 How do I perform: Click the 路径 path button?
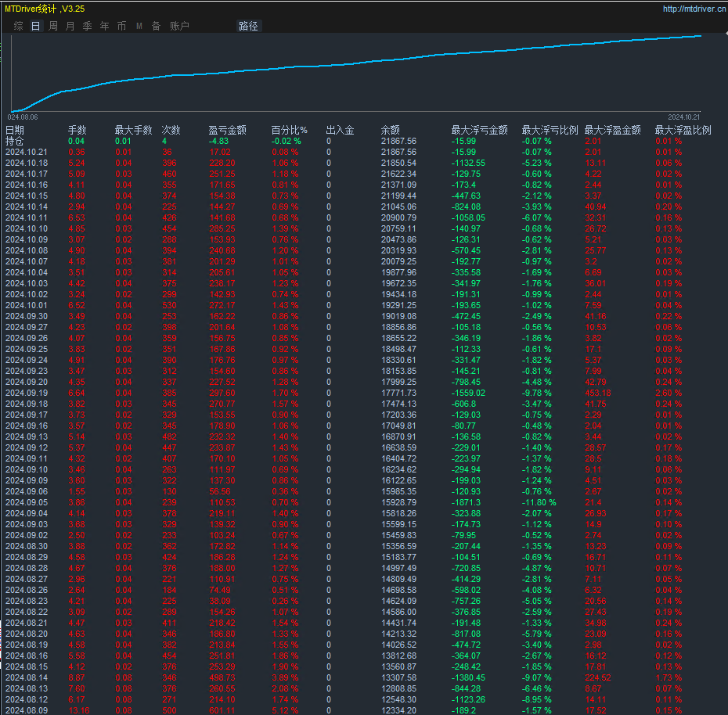[x=248, y=26]
